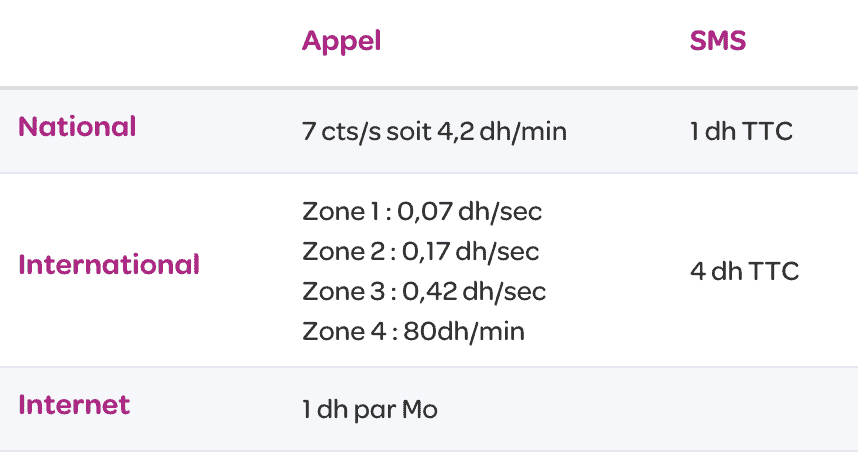Click the 80dh/min value
Screen dimensions: 858x468
[465, 331]
